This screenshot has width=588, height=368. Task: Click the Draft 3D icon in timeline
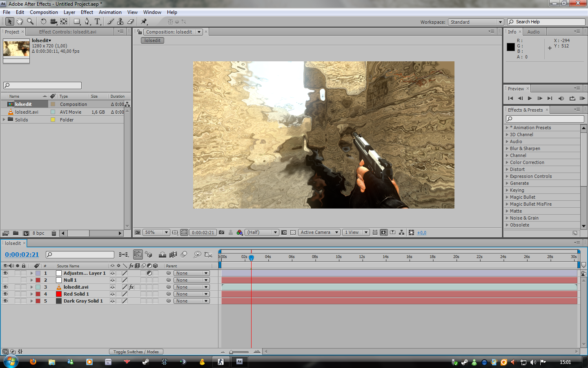(148, 254)
